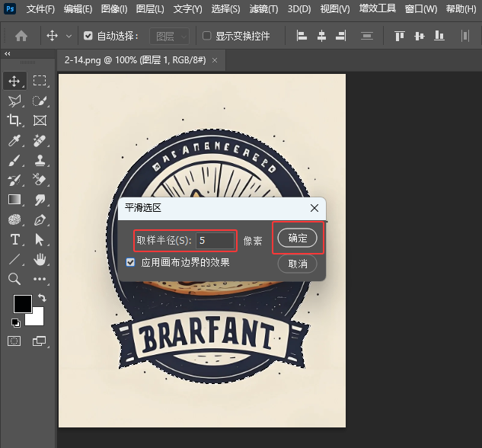Click 取消 in the 平滑选区 dialog
482x448 pixels.
pyautogui.click(x=298, y=264)
